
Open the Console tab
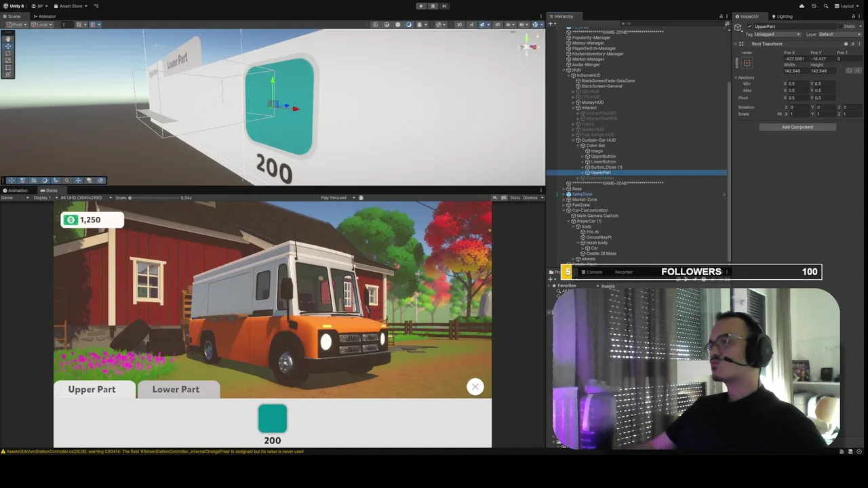(592, 272)
